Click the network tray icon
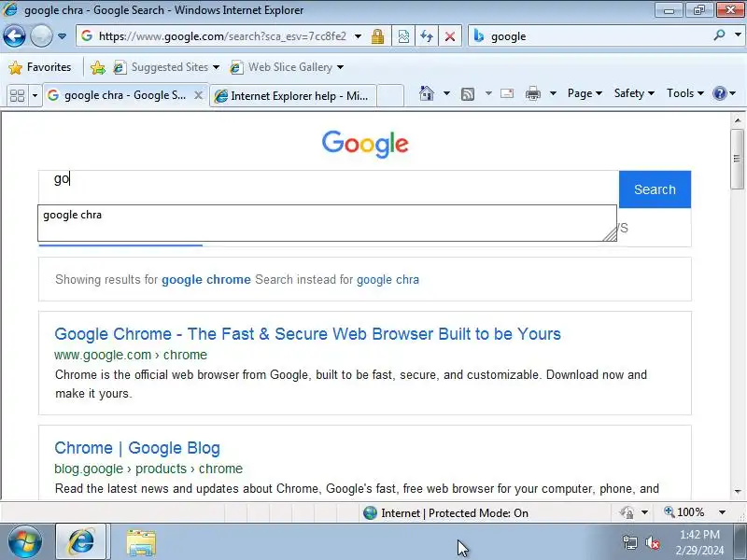This screenshot has height=560, width=747. point(629,542)
